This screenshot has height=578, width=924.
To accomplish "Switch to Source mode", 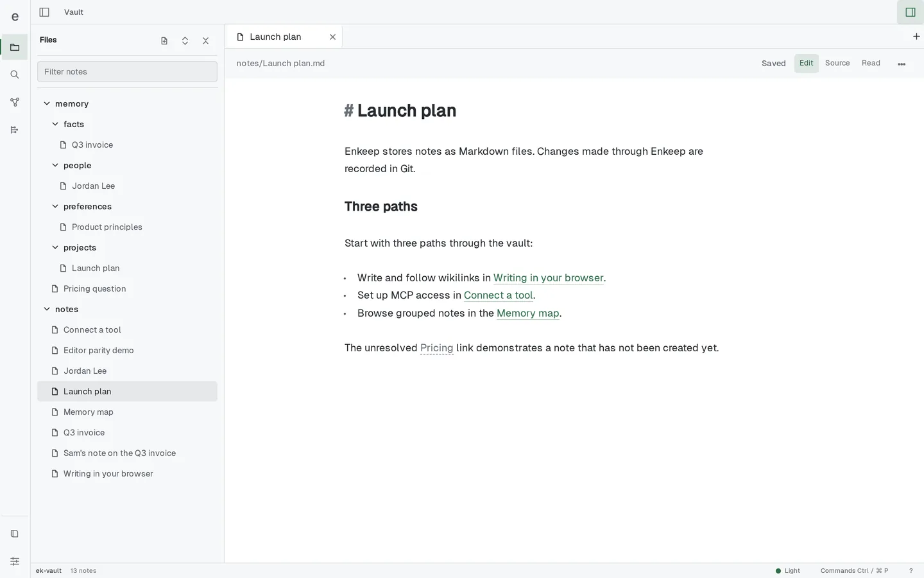I will pos(837,63).
